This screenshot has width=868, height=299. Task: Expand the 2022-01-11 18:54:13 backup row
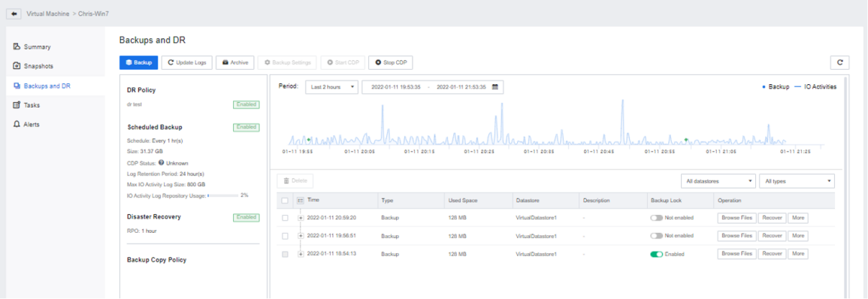click(x=301, y=254)
